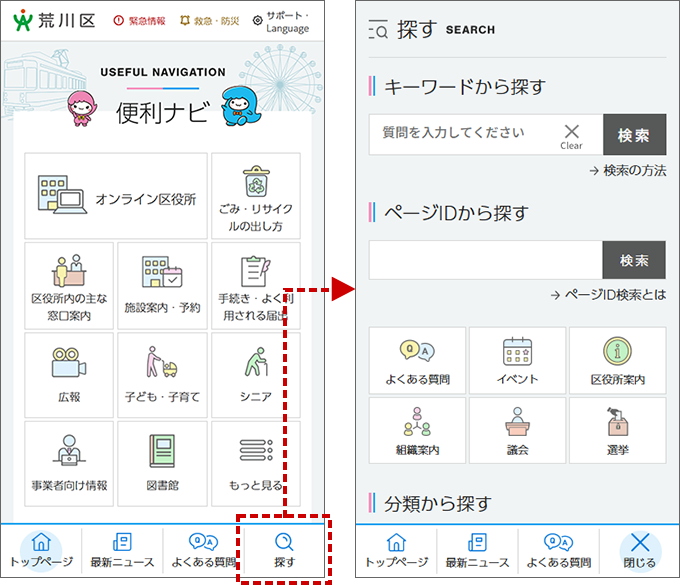Open 救急・防災 in header
The height and width of the screenshot is (585, 680).
pos(209,21)
